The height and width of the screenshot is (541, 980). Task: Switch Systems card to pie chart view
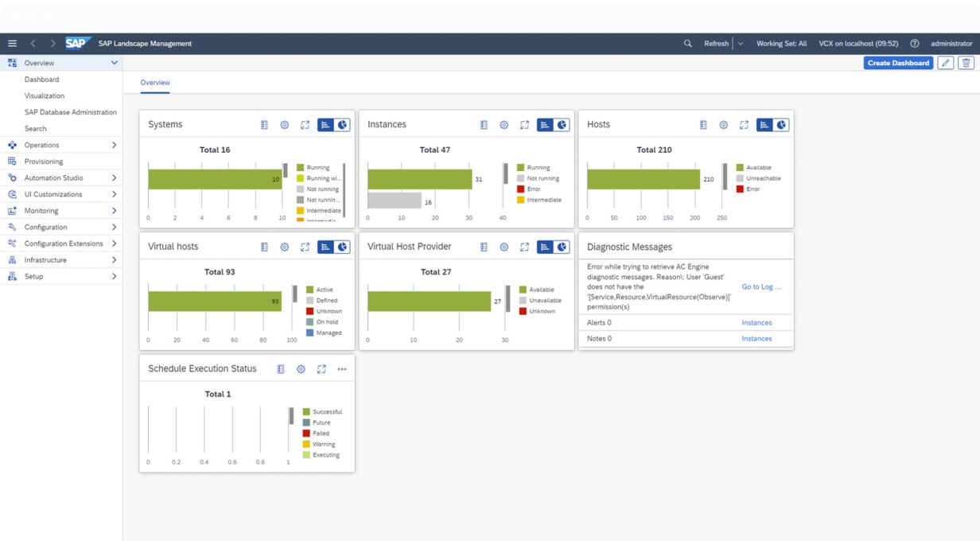coord(343,125)
